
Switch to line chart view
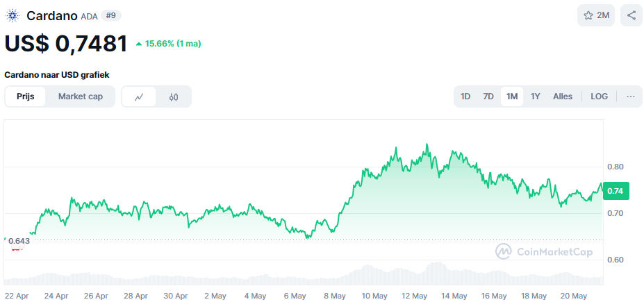(139, 97)
